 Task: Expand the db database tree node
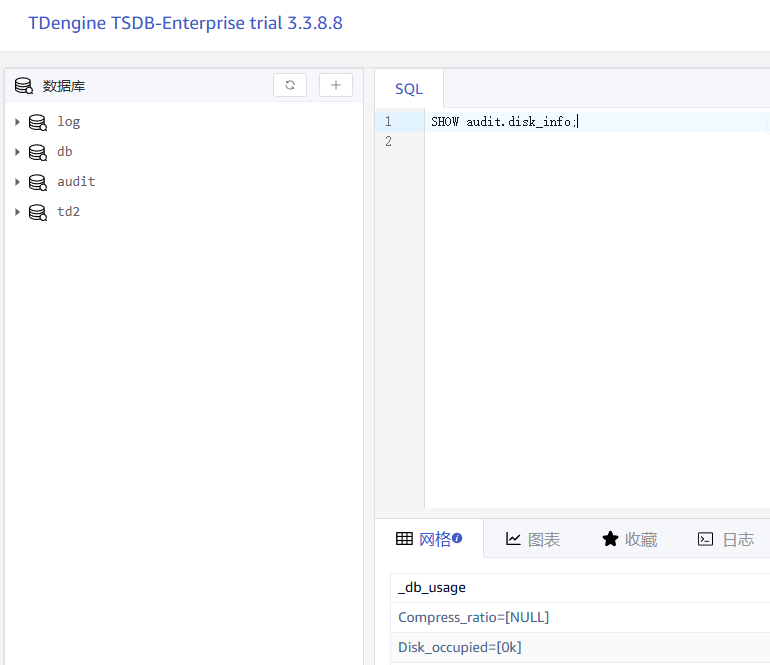(x=17, y=152)
